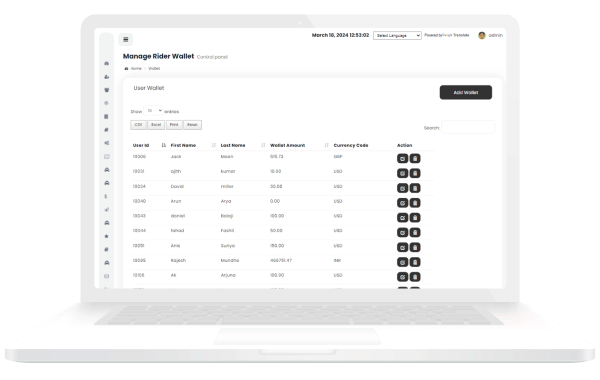Open the add-user icon in the sidebar
Image resolution: width=600 pixels, height=380 pixels.
coord(107,77)
